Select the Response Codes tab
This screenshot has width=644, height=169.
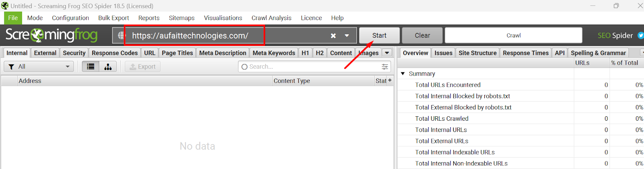(x=115, y=53)
